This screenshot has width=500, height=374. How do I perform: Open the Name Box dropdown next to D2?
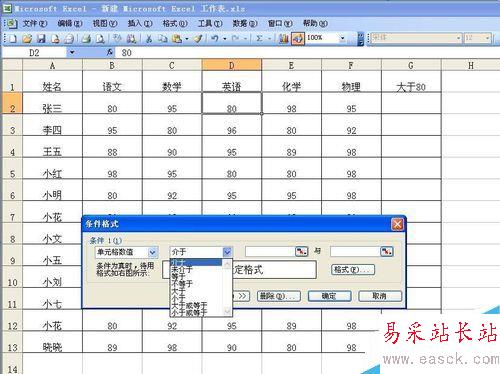pyautogui.click(x=72, y=52)
